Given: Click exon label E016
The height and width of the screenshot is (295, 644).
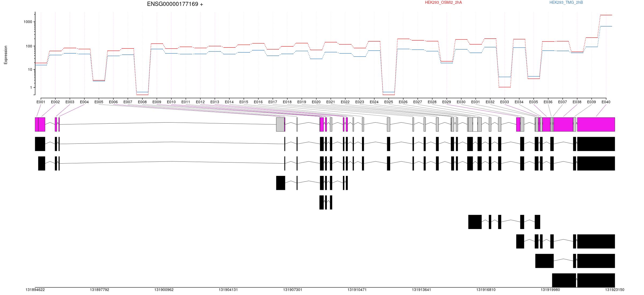Looking at the screenshot, I should coord(258,102).
